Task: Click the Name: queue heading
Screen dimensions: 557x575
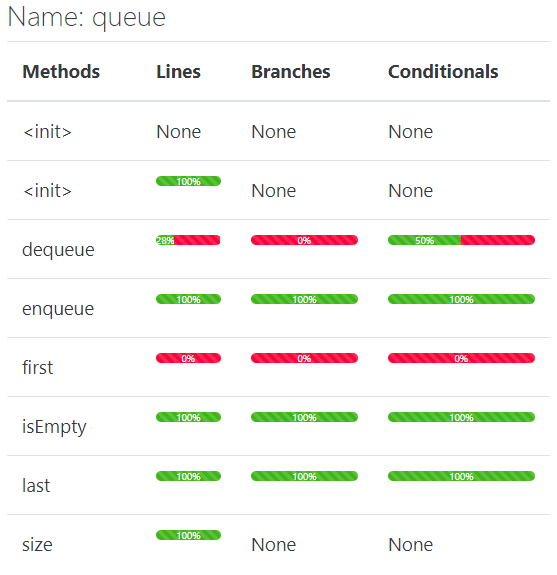Action: (x=87, y=18)
